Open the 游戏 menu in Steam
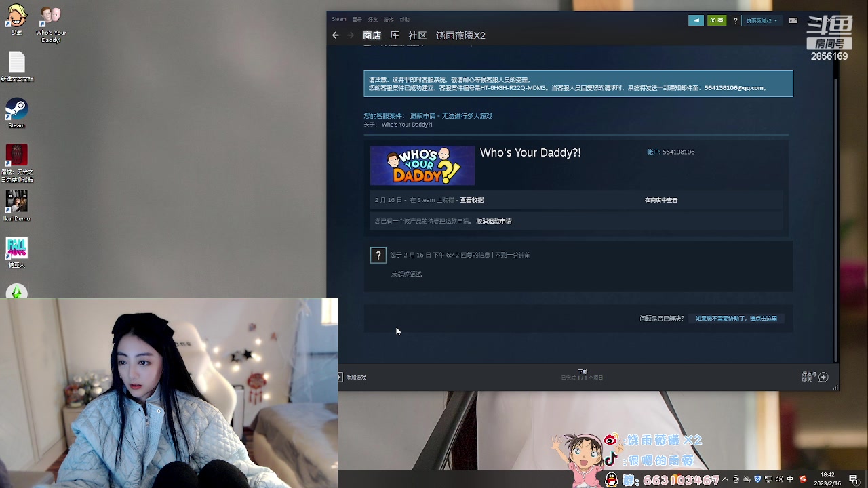The height and width of the screenshot is (488, 868). pos(389,19)
